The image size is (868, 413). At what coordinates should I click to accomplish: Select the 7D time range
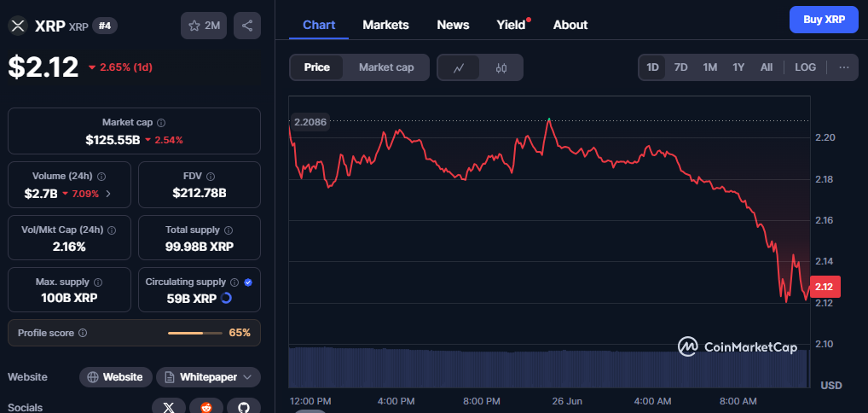(x=680, y=67)
